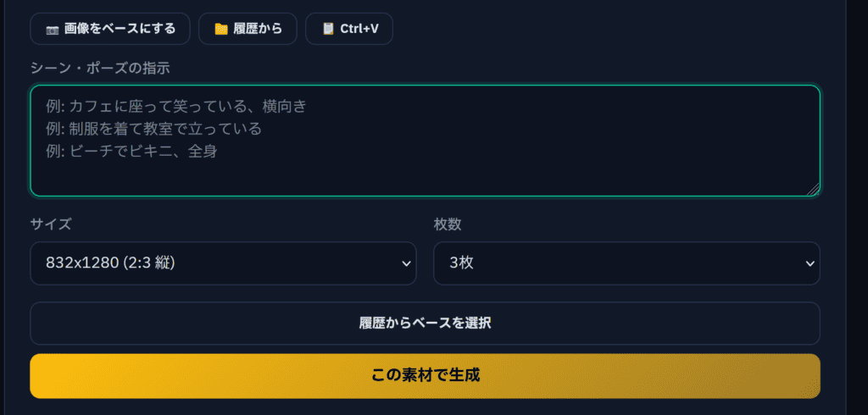Click the 3枚 value text
The image size is (868, 415).
point(461,263)
